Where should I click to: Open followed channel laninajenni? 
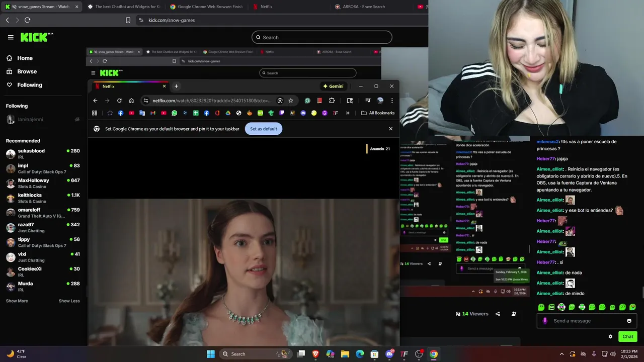click(43, 120)
